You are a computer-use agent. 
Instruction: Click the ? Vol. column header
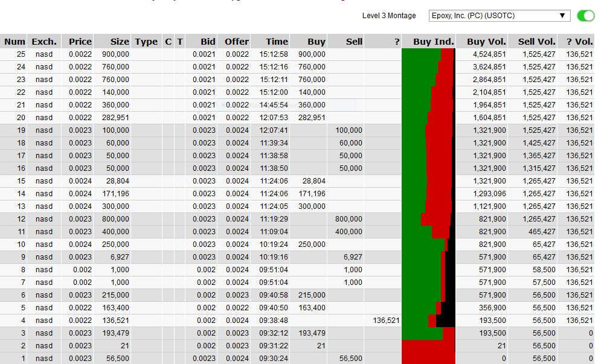tap(579, 42)
